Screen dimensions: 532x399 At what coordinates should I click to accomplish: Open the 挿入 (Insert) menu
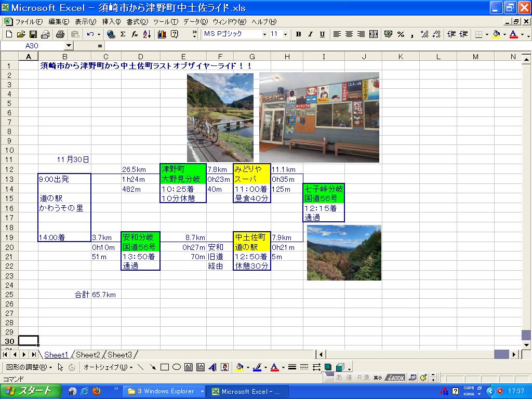tap(111, 22)
